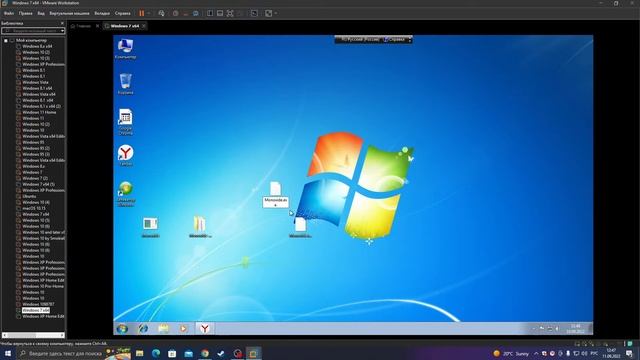Select Ubuntu in the library
The height and width of the screenshot is (360, 640).
tap(29, 196)
